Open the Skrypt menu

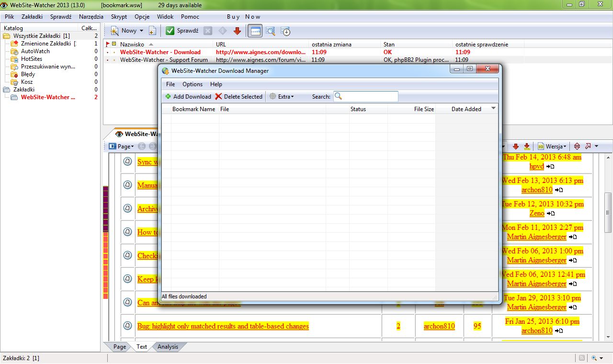(119, 16)
